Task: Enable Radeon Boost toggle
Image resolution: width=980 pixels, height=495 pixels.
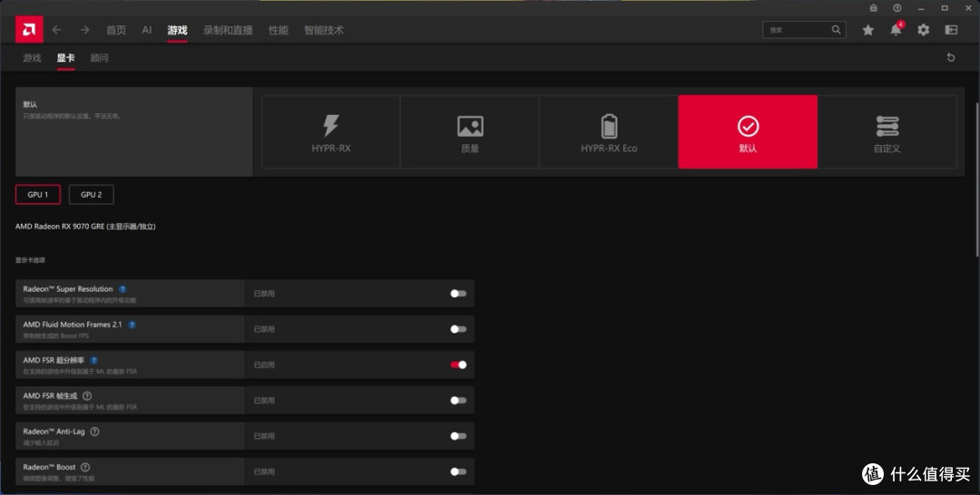Action: [x=458, y=471]
